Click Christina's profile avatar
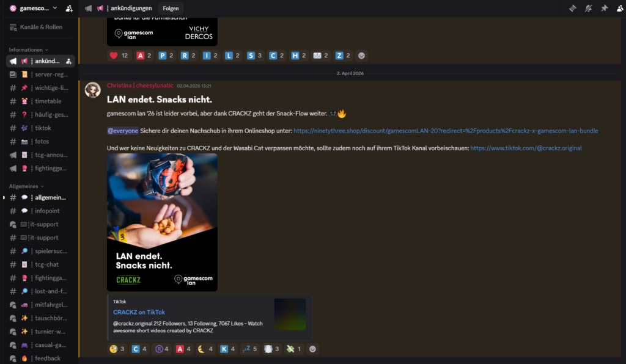Image resolution: width=626 pixels, height=364 pixels. pos(93,90)
